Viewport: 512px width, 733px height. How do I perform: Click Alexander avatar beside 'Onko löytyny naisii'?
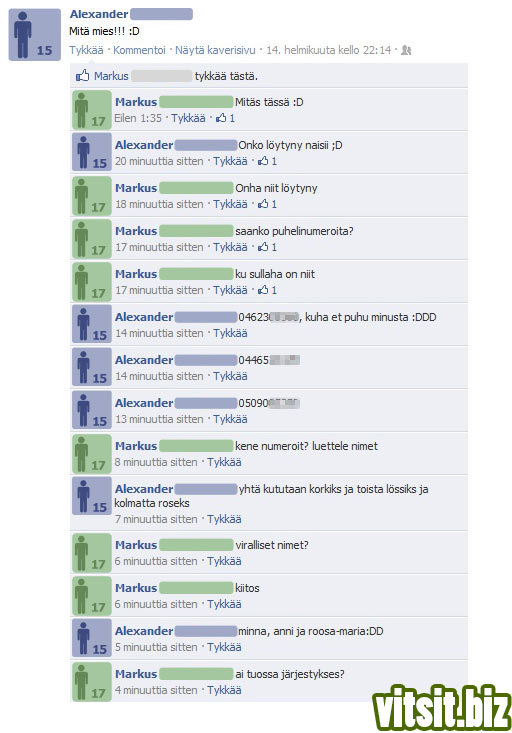tap(92, 152)
